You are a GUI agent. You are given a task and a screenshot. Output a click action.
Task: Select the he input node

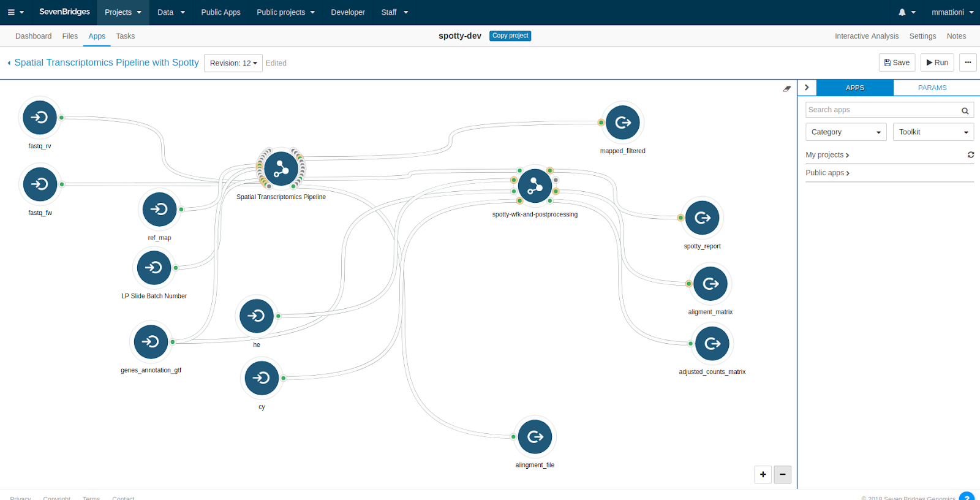pyautogui.click(x=257, y=316)
